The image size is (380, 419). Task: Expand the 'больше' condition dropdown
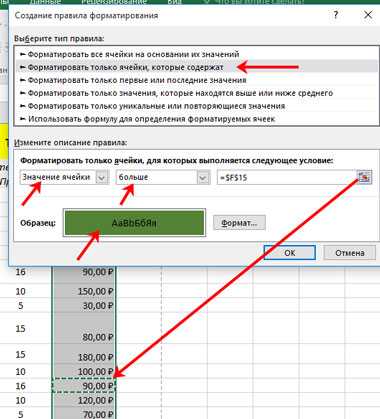(203, 177)
